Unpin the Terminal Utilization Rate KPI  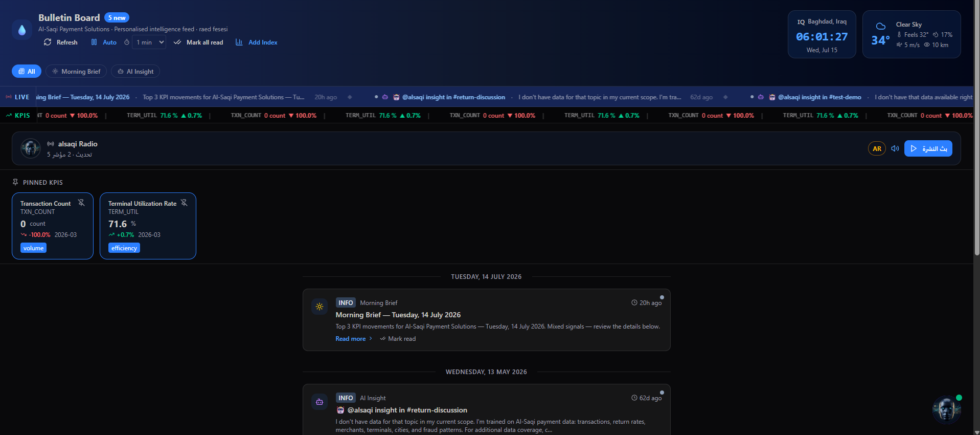pos(184,203)
